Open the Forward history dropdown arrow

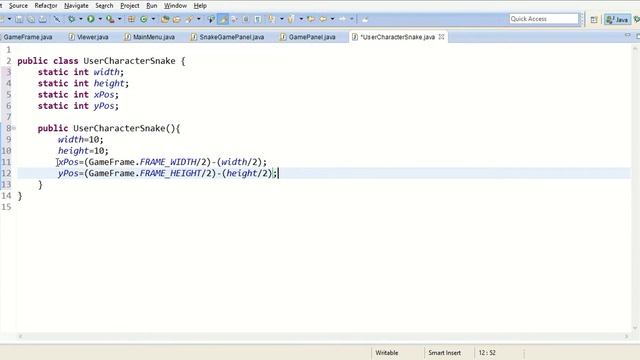352,19
